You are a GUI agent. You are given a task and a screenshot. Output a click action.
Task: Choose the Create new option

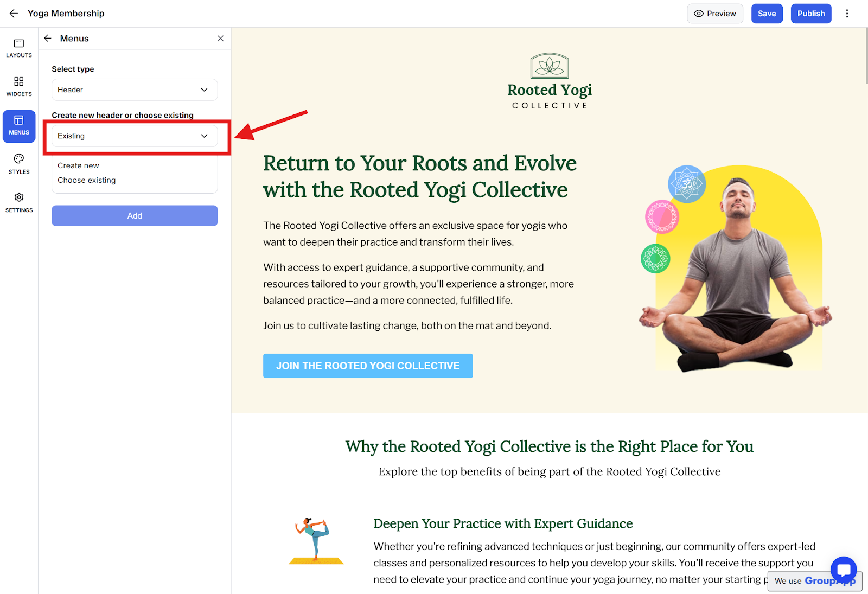click(79, 165)
